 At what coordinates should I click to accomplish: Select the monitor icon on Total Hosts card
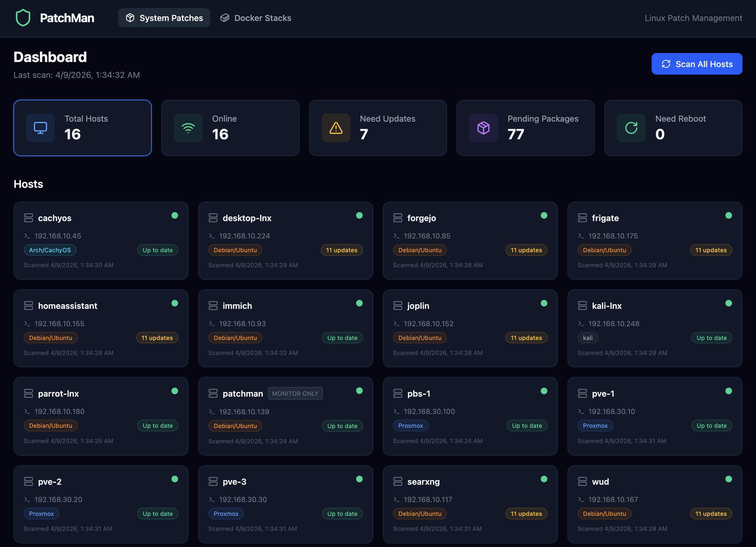point(40,128)
